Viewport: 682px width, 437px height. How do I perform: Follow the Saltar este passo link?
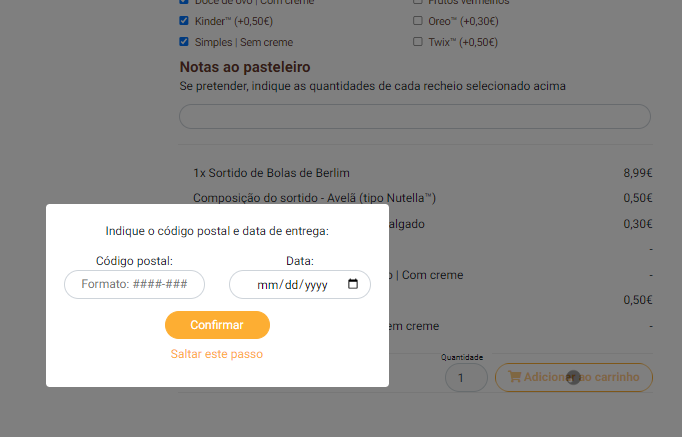click(x=217, y=354)
